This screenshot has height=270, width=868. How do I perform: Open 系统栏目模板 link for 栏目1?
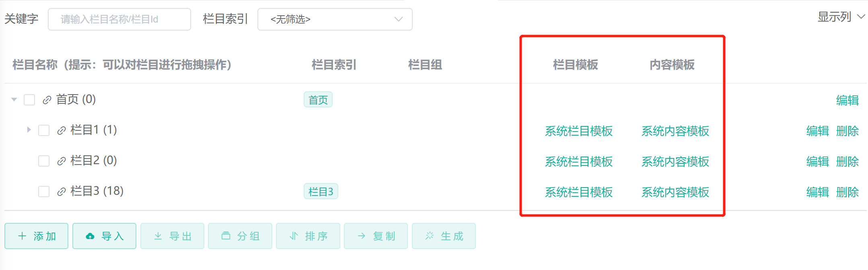pyautogui.click(x=578, y=131)
